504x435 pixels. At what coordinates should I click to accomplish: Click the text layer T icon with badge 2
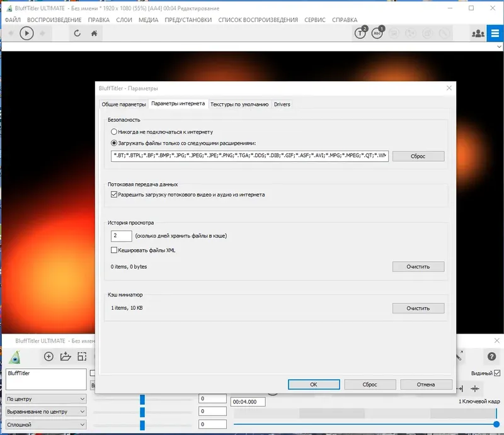(360, 33)
